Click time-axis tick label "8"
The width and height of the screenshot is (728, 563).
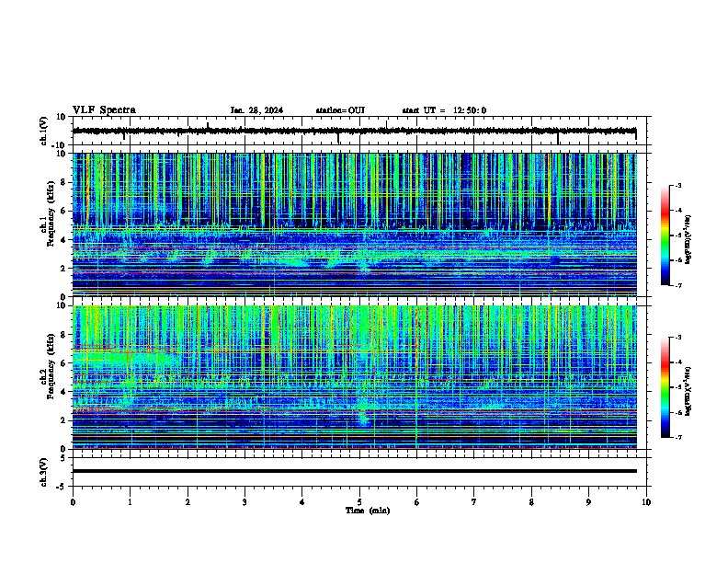[531, 502]
